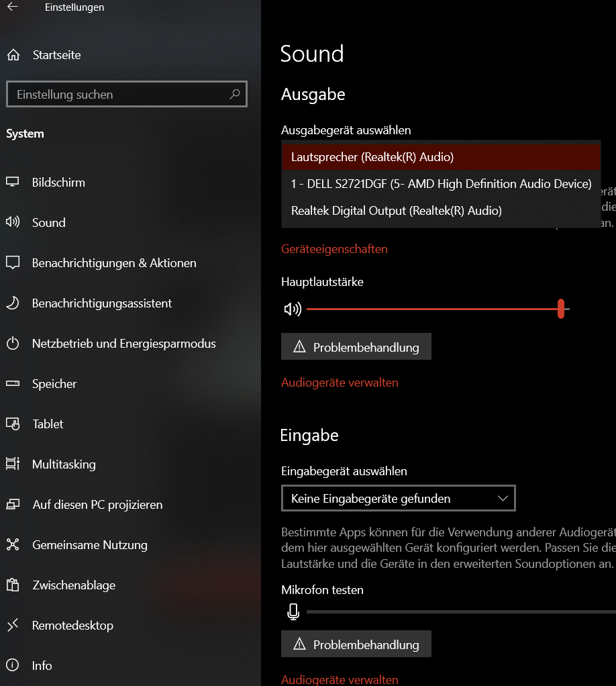Open the Multitasking settings page

coord(64,464)
